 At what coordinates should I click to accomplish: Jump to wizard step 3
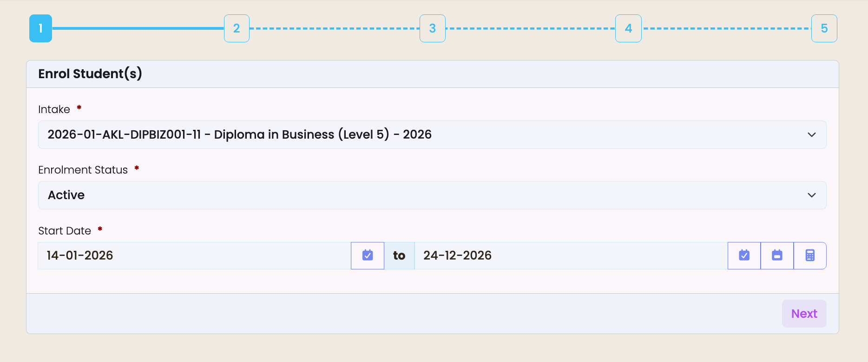pyautogui.click(x=433, y=28)
